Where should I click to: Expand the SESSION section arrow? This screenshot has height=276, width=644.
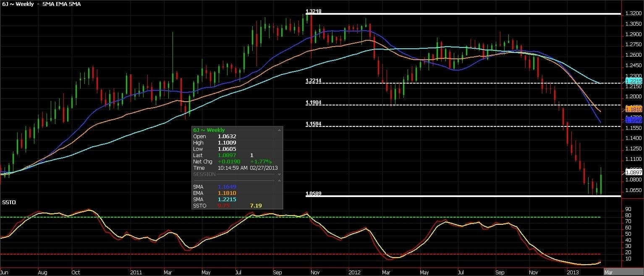(279, 174)
